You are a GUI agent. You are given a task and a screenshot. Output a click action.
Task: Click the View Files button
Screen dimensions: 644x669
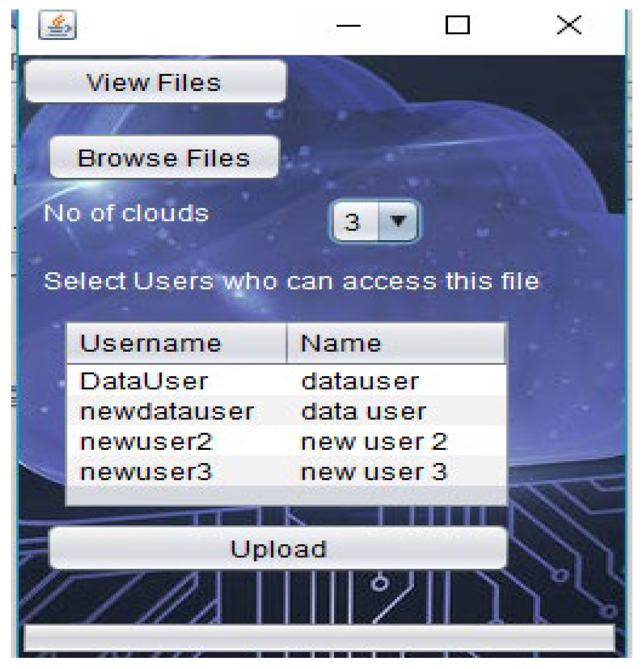pos(155,81)
